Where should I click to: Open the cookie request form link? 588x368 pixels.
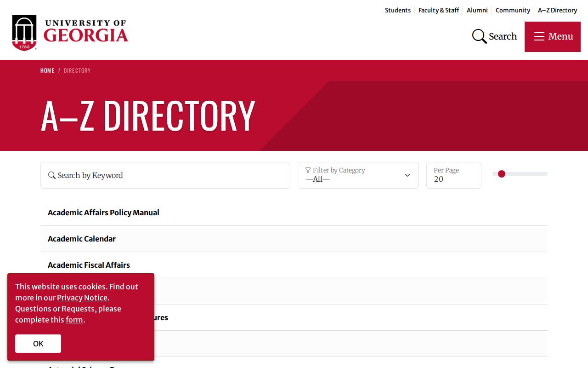coord(74,320)
